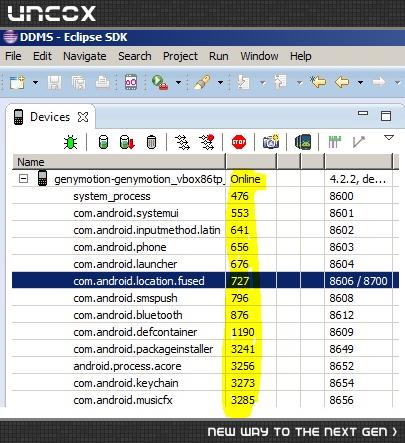The image size is (405, 443).
Task: Open the Help menu
Action: tap(301, 56)
